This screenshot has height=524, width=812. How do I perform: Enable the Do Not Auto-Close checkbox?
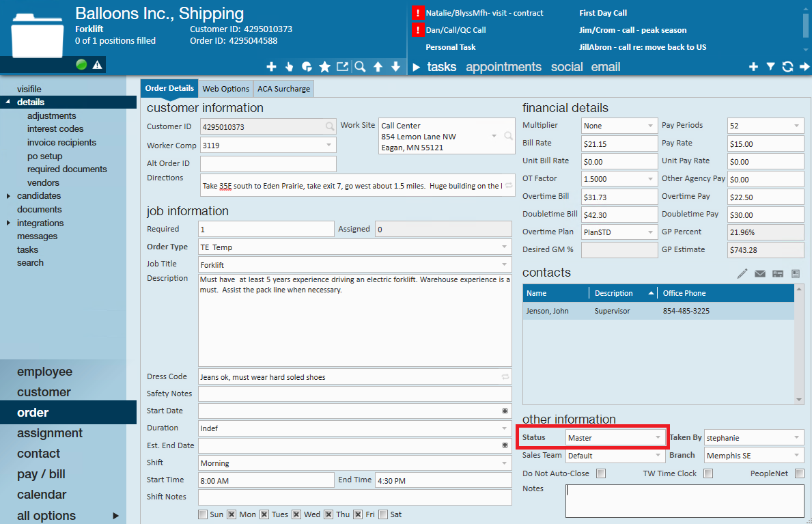(x=601, y=473)
